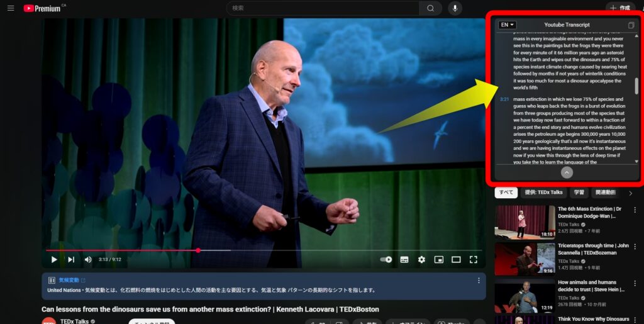This screenshot has width=644, height=324.
Task: Click 1.4万 回視聴 ・9年前 text
Action: pyautogui.click(x=579, y=268)
